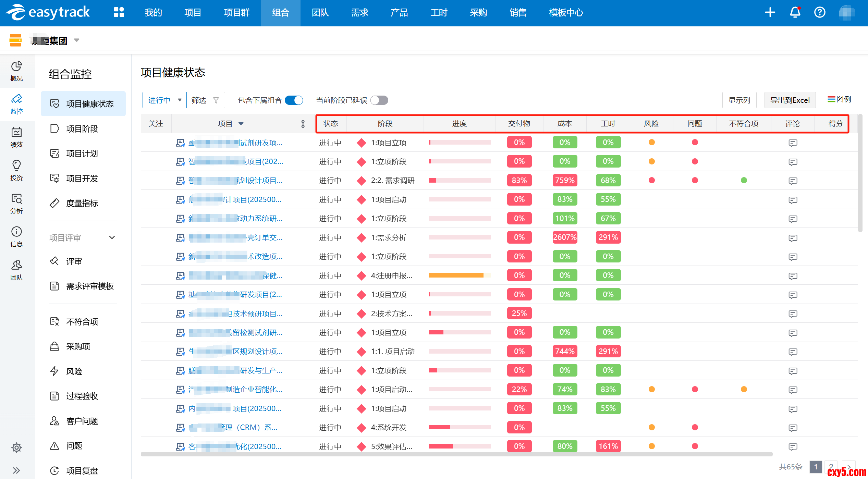Open the 绩效 sidebar icon
868x479 pixels.
(x=16, y=137)
